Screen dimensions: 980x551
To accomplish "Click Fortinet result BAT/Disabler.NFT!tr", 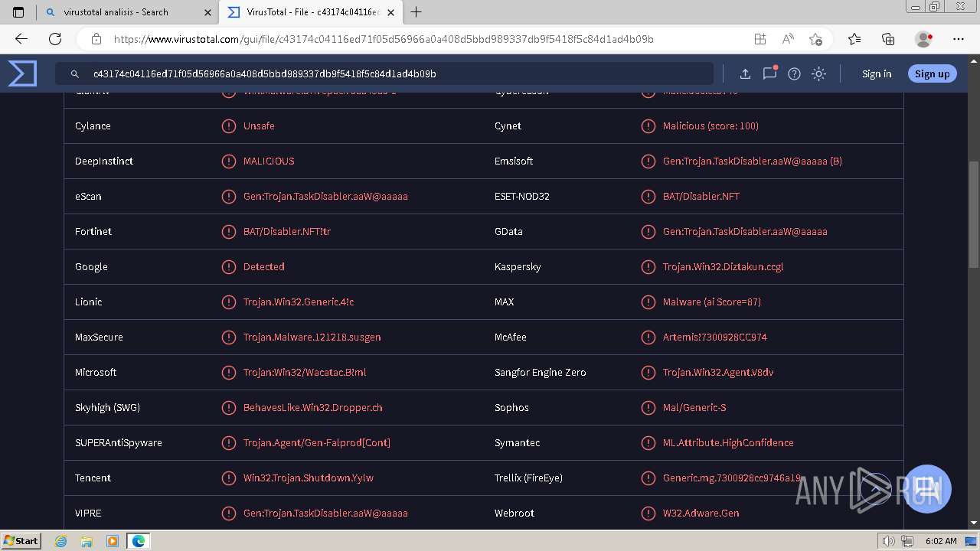I will (287, 232).
